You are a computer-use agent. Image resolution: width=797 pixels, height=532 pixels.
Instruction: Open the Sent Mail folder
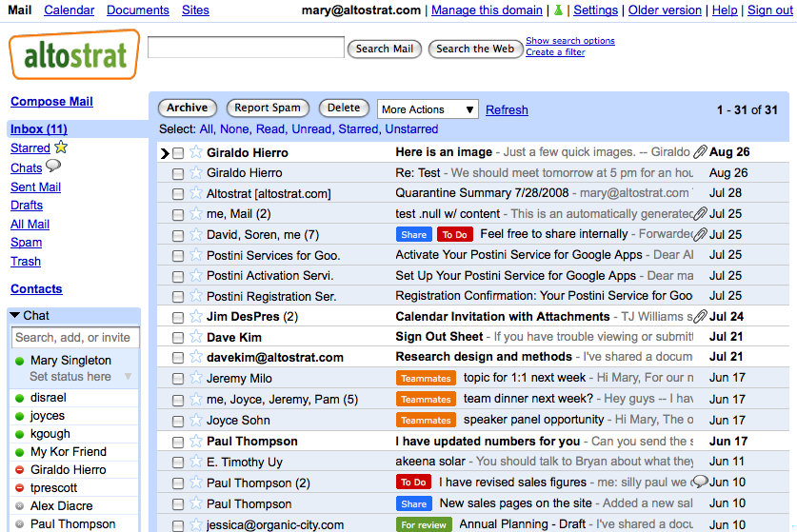tap(35, 187)
